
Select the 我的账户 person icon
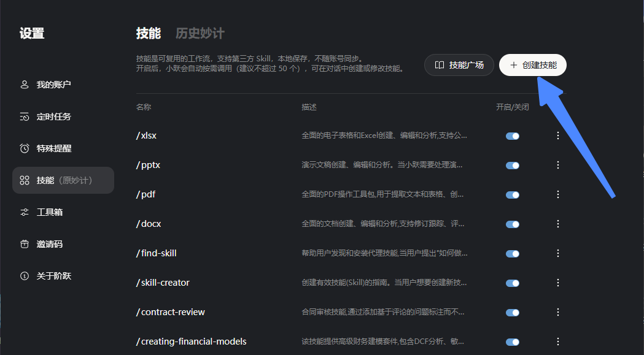26,84
